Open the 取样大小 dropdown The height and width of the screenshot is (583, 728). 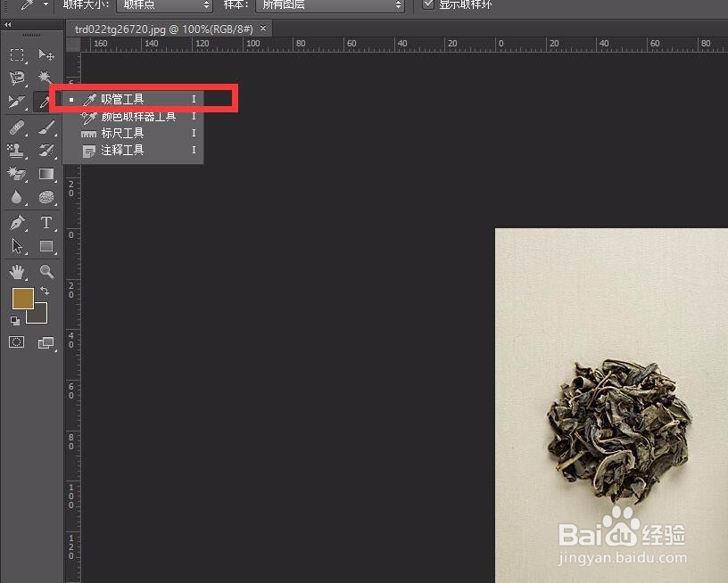tap(165, 5)
